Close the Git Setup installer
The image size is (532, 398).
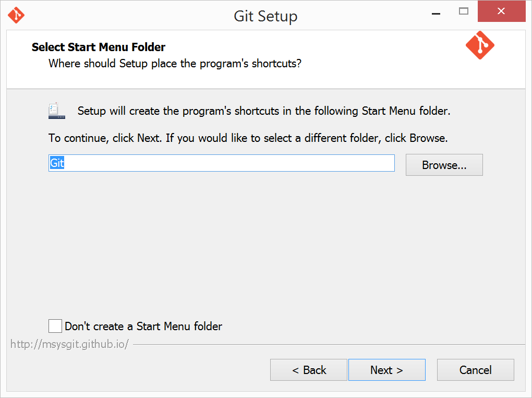[x=501, y=11]
